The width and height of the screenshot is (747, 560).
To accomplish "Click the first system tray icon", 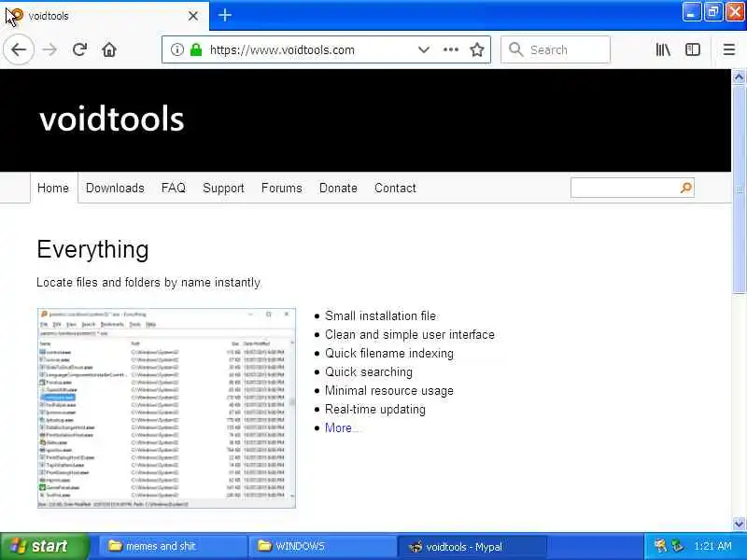I will click(660, 546).
